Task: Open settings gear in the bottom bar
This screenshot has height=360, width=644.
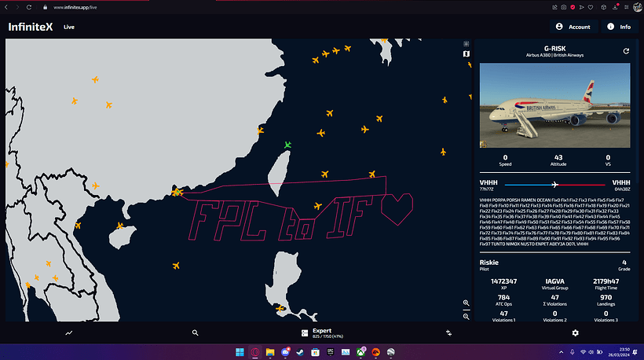Action: 576,332
